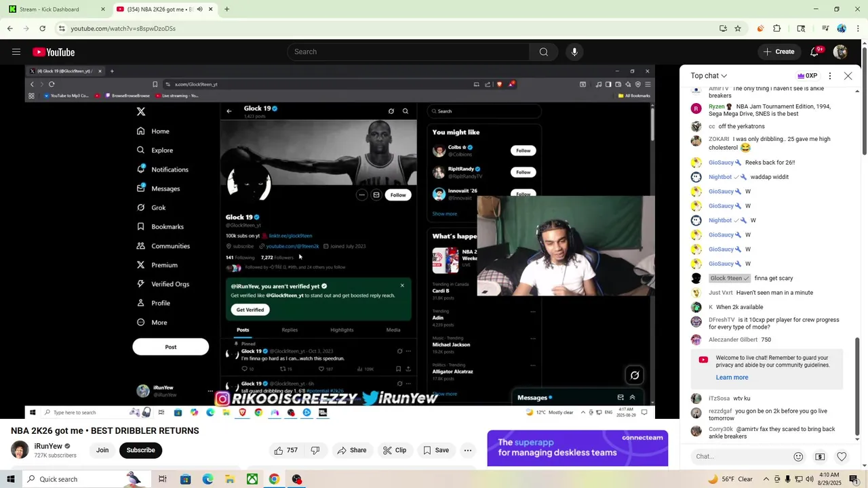868x488 pixels.
Task: Click the chat panel scrollbar
Action: 857,386
